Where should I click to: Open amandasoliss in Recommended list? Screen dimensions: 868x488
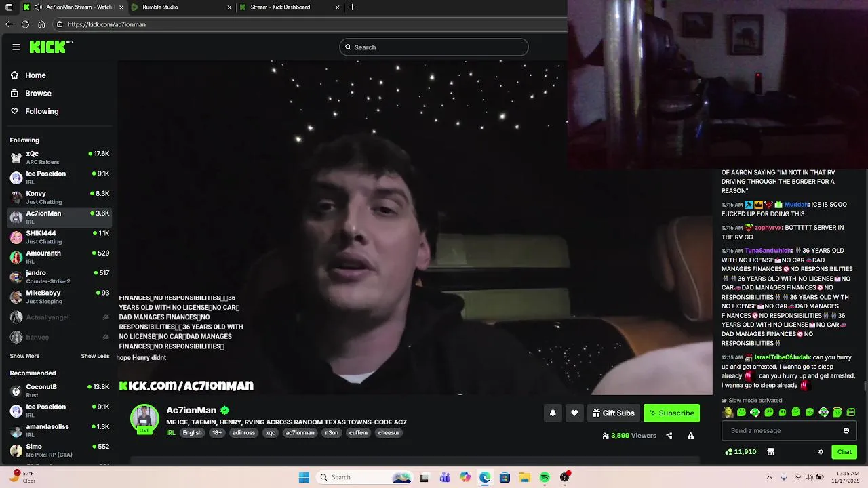coord(60,430)
